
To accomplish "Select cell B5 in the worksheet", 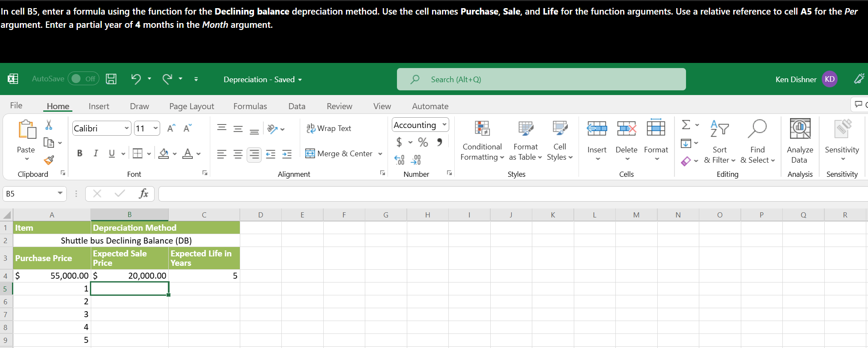I will coord(130,289).
